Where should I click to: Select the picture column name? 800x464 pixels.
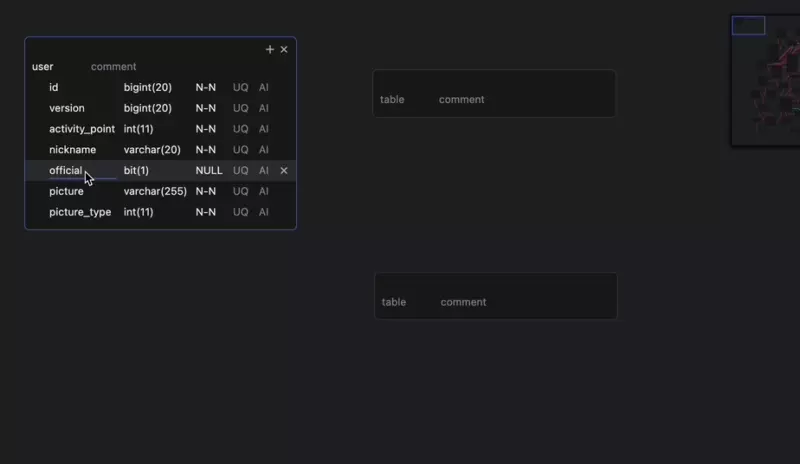(66, 191)
